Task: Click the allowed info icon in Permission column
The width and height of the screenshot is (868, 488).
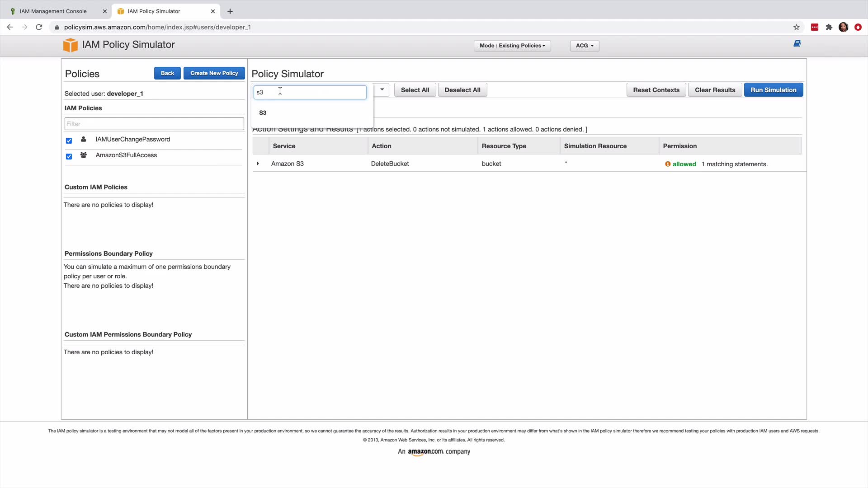Action: pyautogui.click(x=668, y=164)
